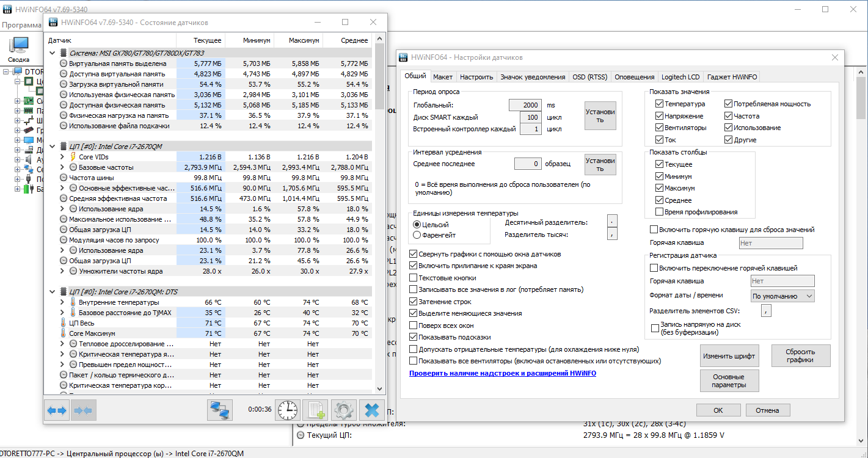The image size is (868, 458).
Task: Click the log file save icon
Action: pos(315,410)
